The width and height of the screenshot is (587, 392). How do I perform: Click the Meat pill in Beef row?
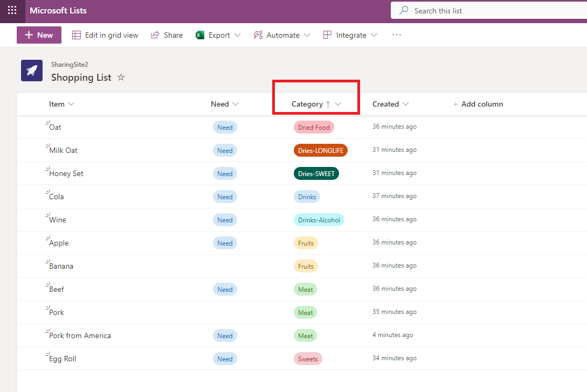(306, 290)
